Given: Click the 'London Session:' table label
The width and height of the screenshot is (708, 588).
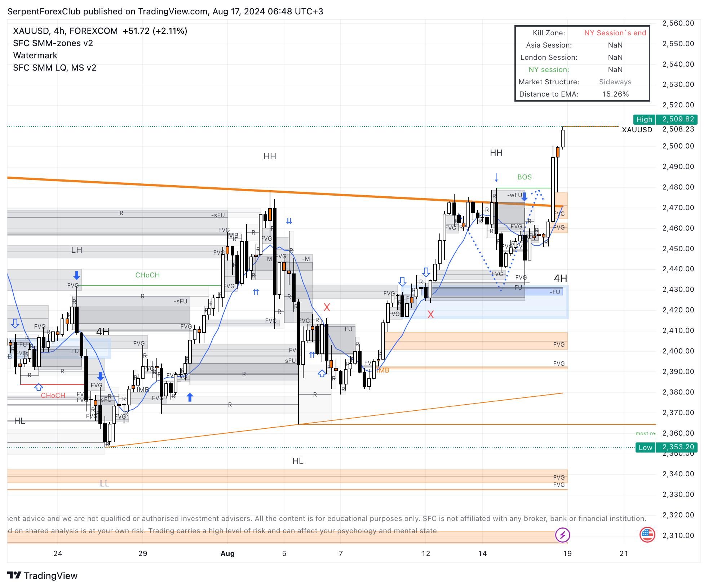Looking at the screenshot, I should tap(549, 57).
